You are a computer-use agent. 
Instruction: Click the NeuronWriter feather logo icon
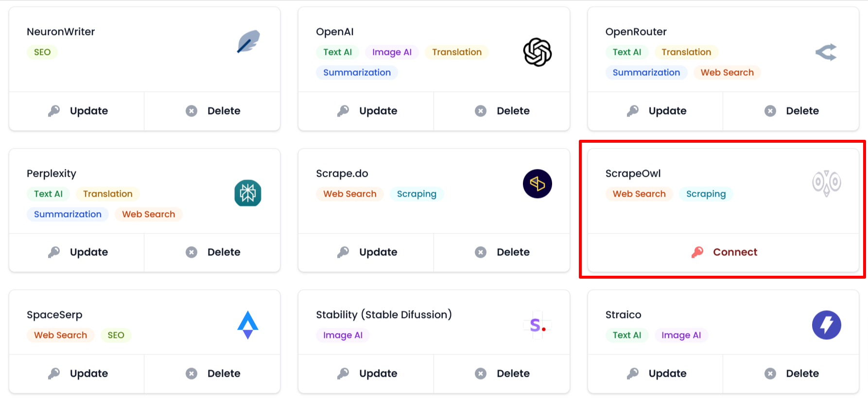pos(248,42)
